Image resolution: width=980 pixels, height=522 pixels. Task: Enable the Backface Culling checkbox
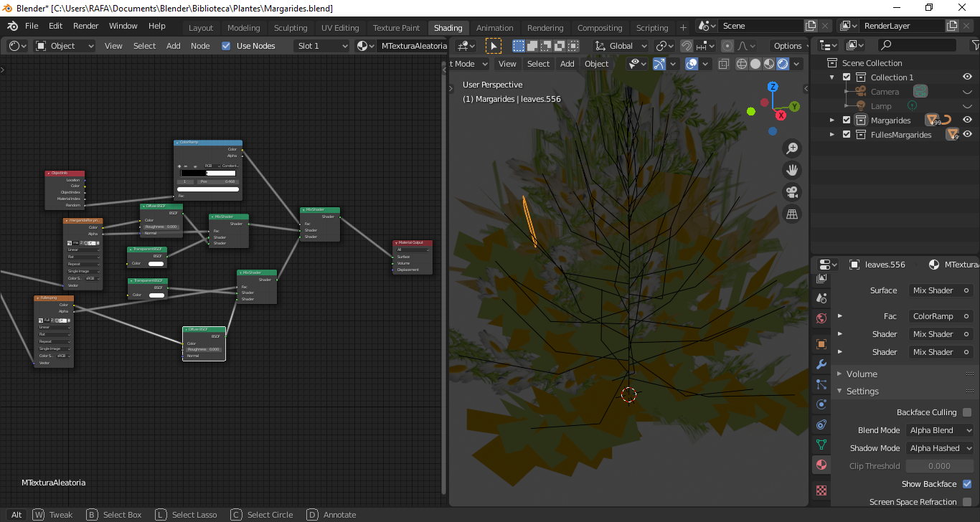click(967, 412)
